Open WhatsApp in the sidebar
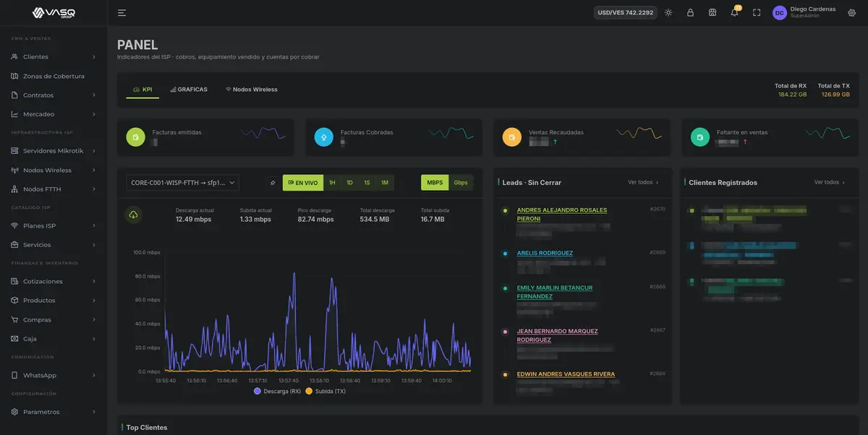Viewport: 868px width, 435px height. click(x=54, y=375)
